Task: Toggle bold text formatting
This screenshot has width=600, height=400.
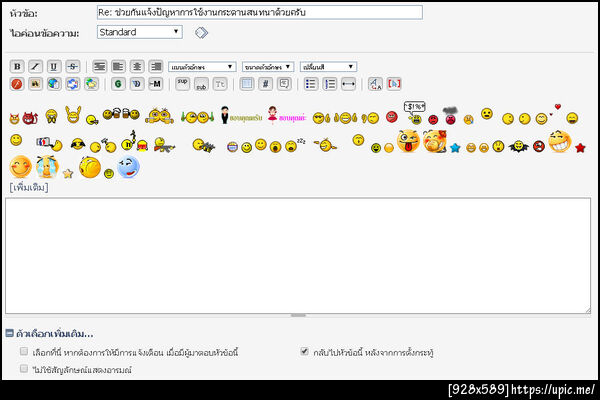Action: [x=17, y=67]
